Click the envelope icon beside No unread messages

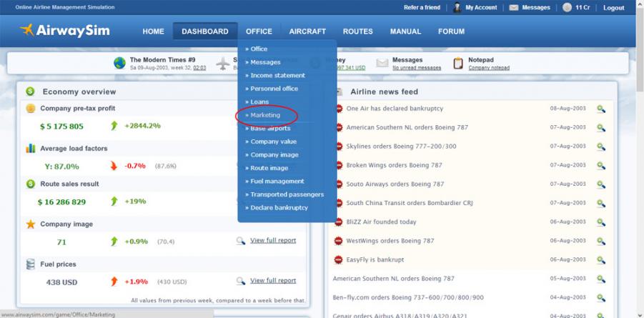(x=382, y=63)
